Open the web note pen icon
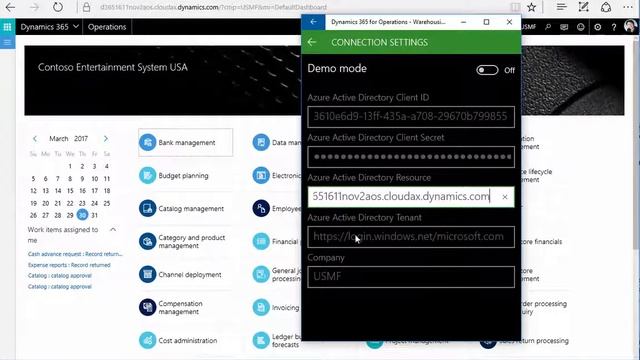 [583, 7]
